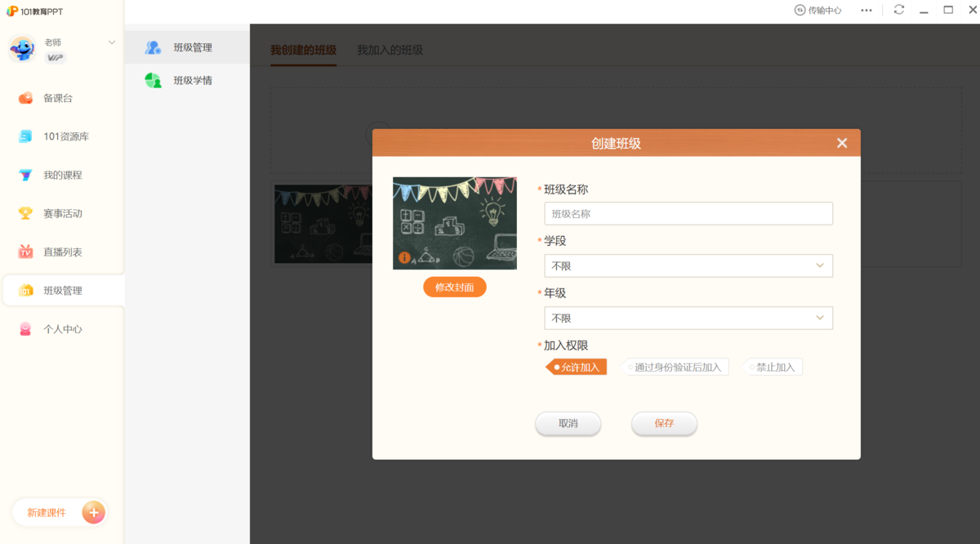The width and height of the screenshot is (980, 544).
Task: Click the 传输中心 text label
Action: coord(825,10)
